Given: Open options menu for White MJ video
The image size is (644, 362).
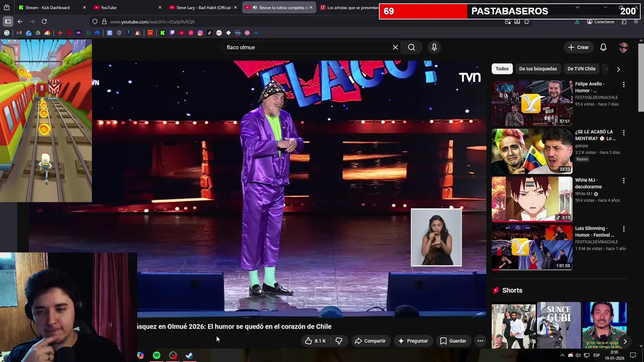Looking at the screenshot, I should pyautogui.click(x=624, y=180).
